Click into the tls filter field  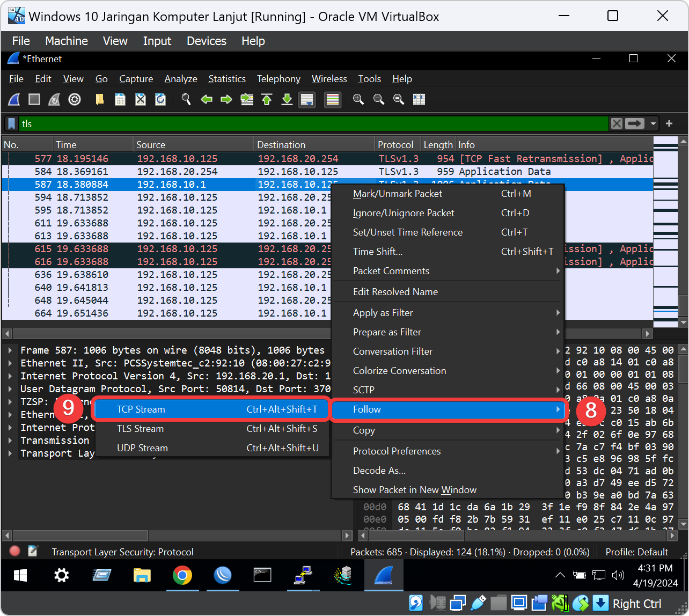pos(314,124)
